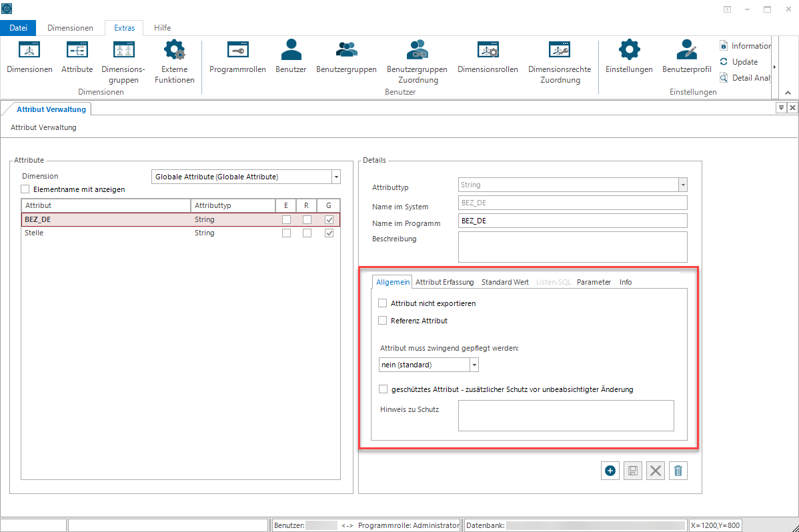
Task: Open the Dimension dropdown
Action: pos(335,177)
